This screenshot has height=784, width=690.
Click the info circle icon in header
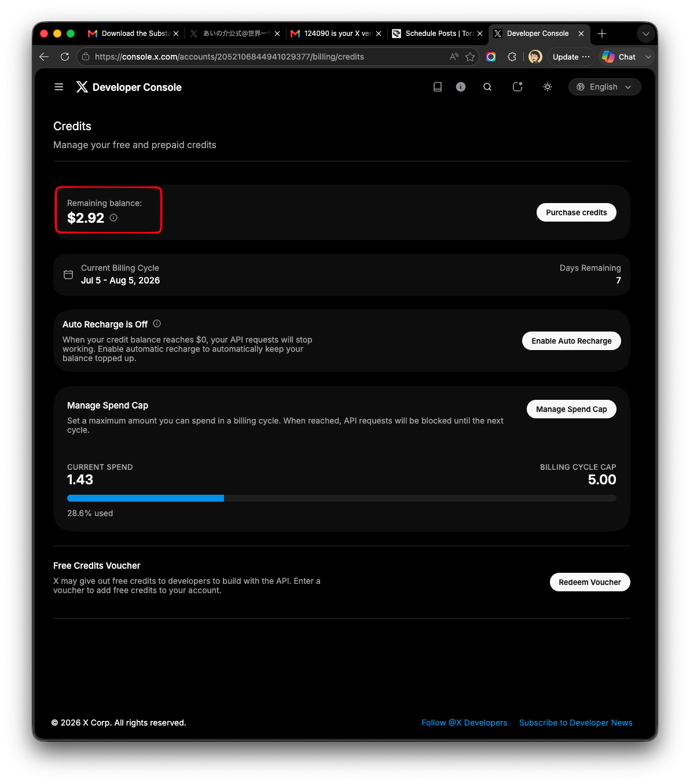(x=461, y=87)
